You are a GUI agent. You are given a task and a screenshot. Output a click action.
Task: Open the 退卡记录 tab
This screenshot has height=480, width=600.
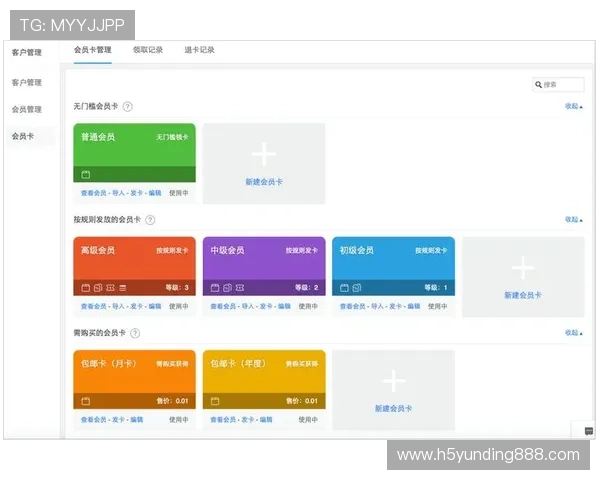pos(199,50)
